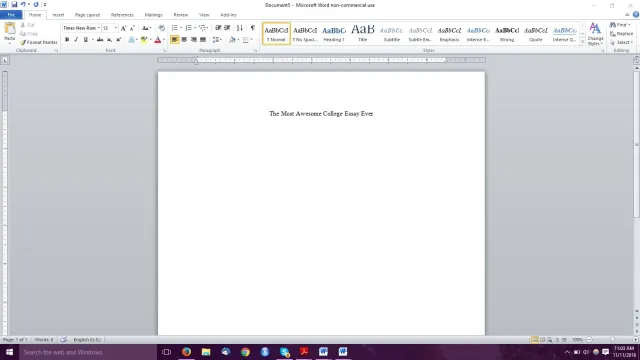
Task: Click the Word Help question mark icon
Action: point(636,15)
